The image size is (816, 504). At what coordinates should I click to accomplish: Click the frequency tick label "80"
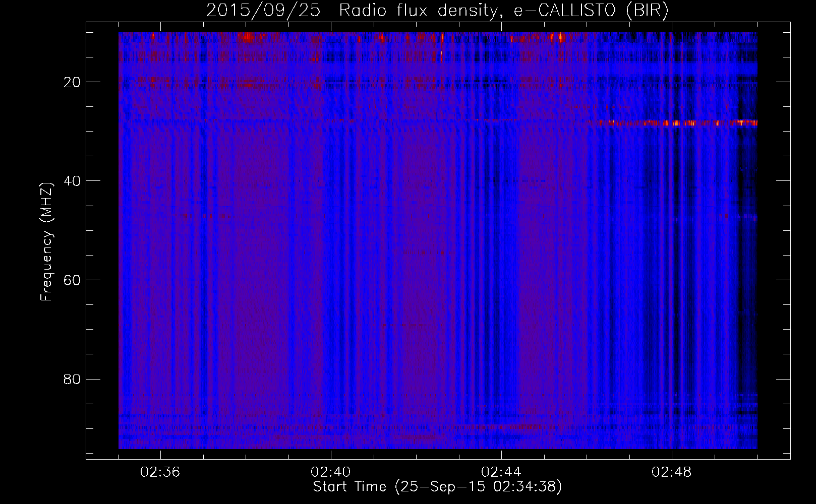[73, 379]
